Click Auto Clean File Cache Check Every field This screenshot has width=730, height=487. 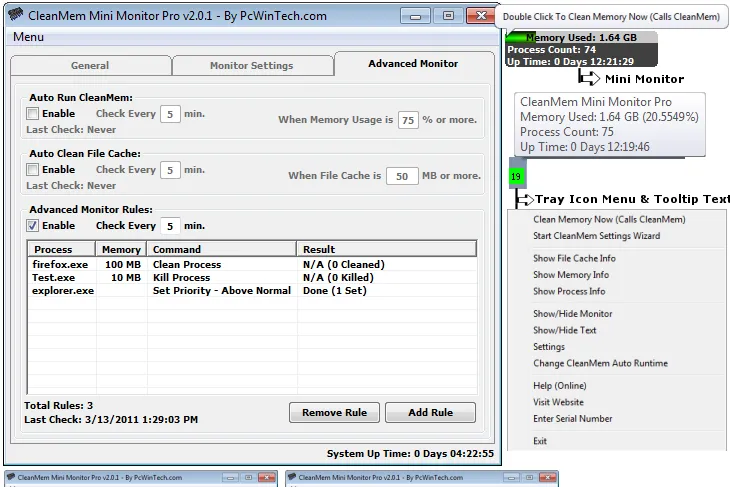170,170
